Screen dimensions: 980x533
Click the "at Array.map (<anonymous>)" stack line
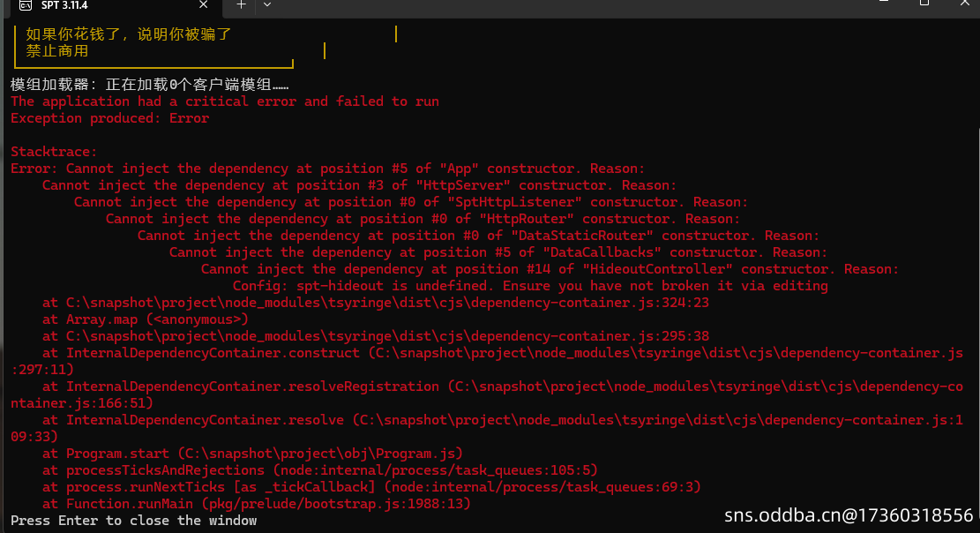point(145,319)
